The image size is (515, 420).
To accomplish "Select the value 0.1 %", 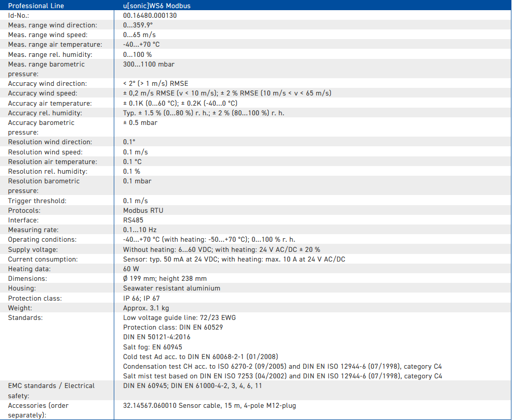I will (x=132, y=172).
